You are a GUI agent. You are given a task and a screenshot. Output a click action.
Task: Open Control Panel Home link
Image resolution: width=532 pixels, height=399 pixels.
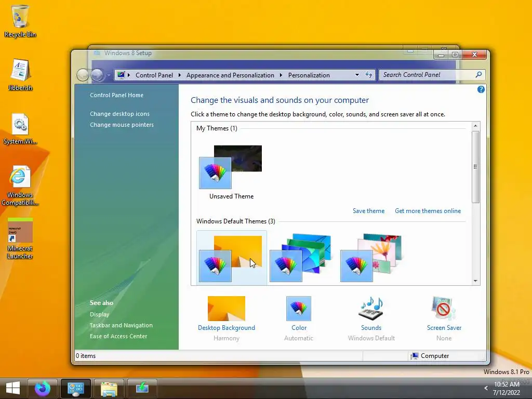(116, 96)
